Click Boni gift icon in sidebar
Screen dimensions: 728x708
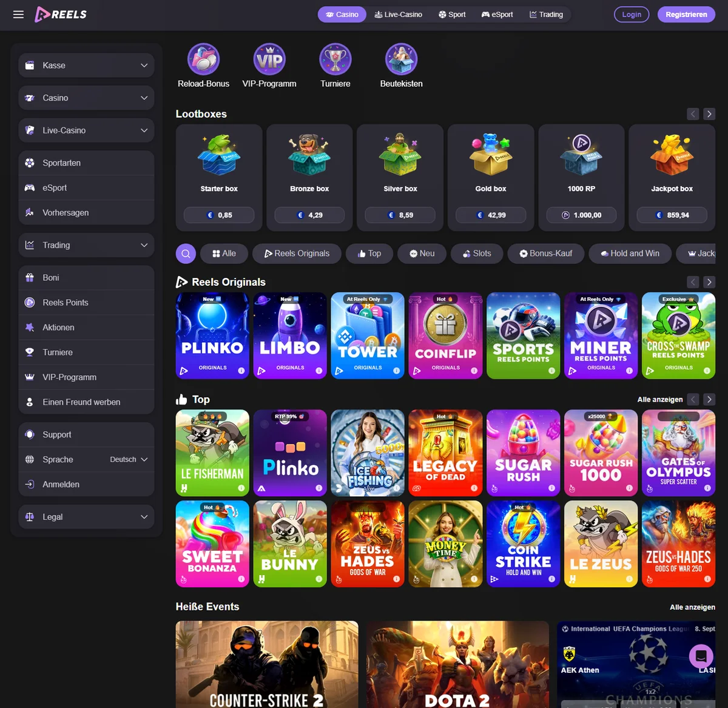point(30,277)
